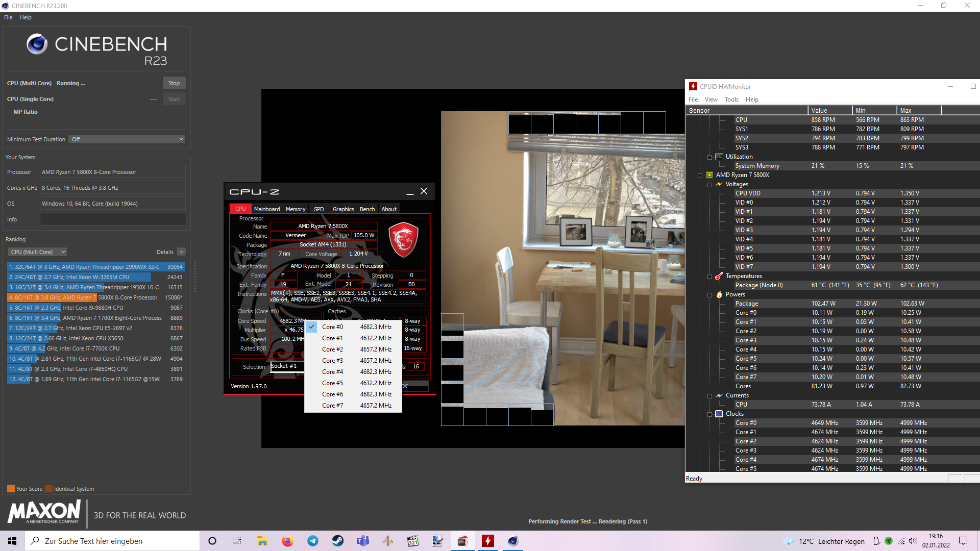Screen dimensions: 980x551
Task: Click the Info input field
Action: point(113,219)
